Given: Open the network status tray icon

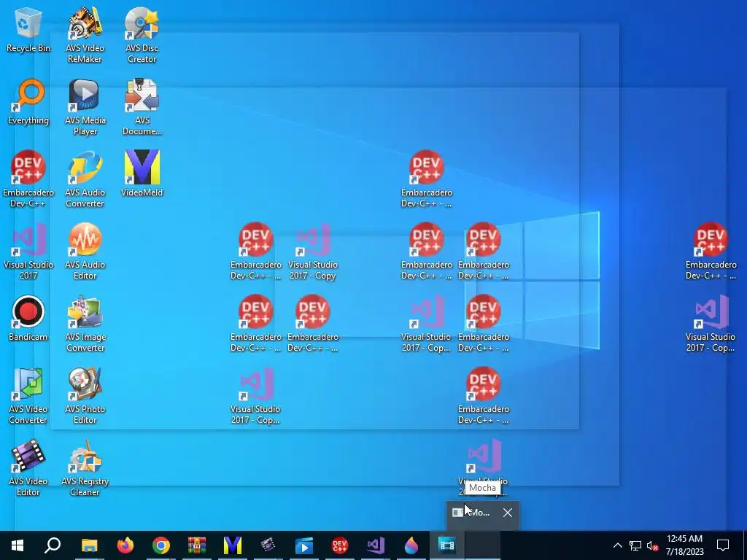Looking at the screenshot, I should pyautogui.click(x=635, y=545).
